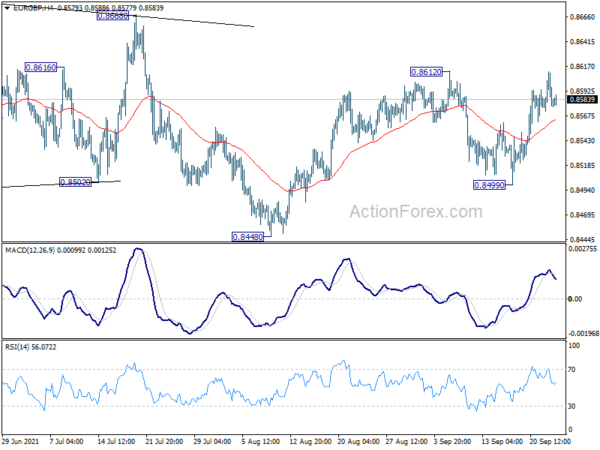600x450 pixels.
Task: Click the 14 Jul 12:00 date label
Action: (116, 441)
